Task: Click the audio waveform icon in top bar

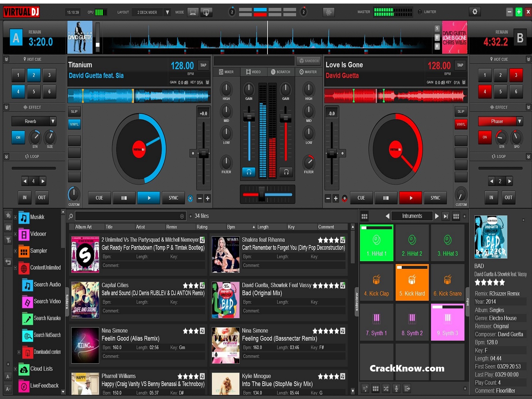Action: point(329,12)
